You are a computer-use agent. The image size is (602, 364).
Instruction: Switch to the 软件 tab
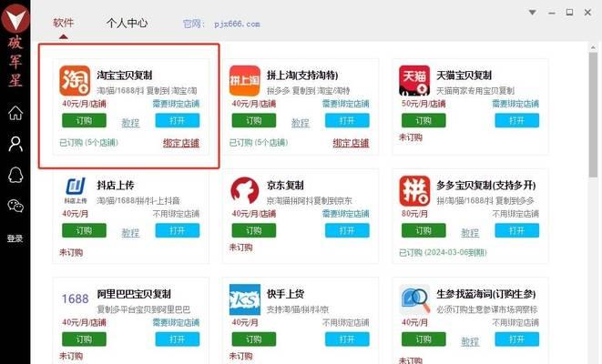coord(64,23)
